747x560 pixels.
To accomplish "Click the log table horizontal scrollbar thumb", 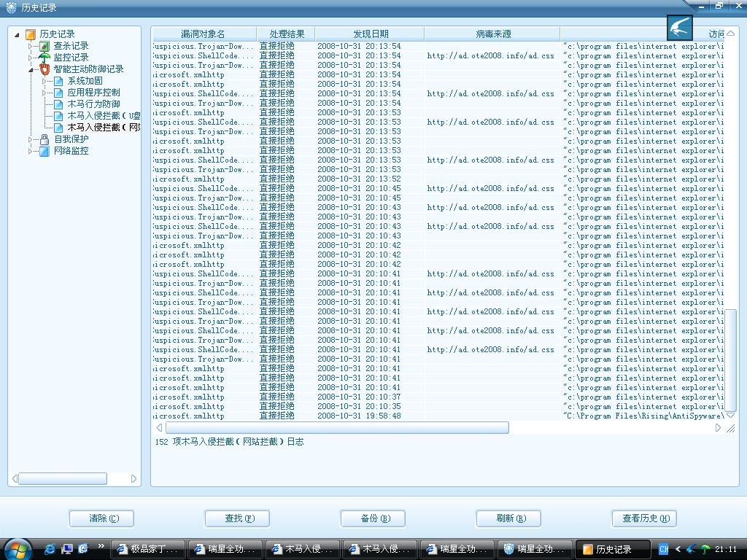I will (x=337, y=427).
